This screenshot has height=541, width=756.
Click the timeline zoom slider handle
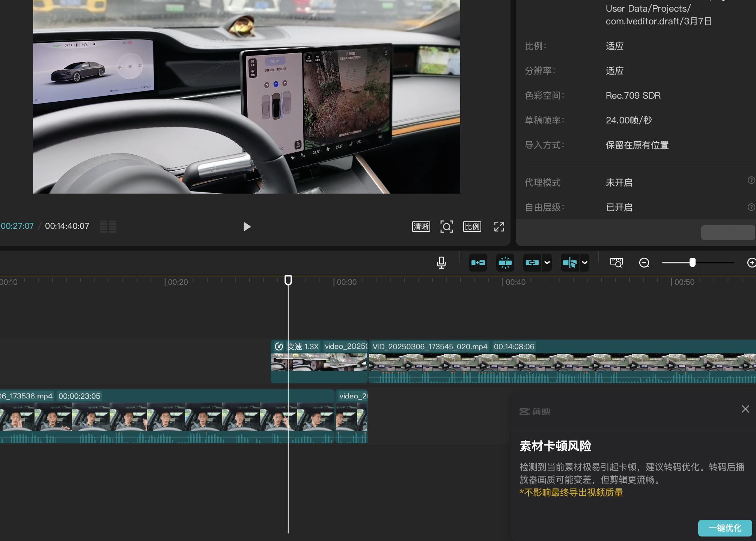pyautogui.click(x=693, y=263)
